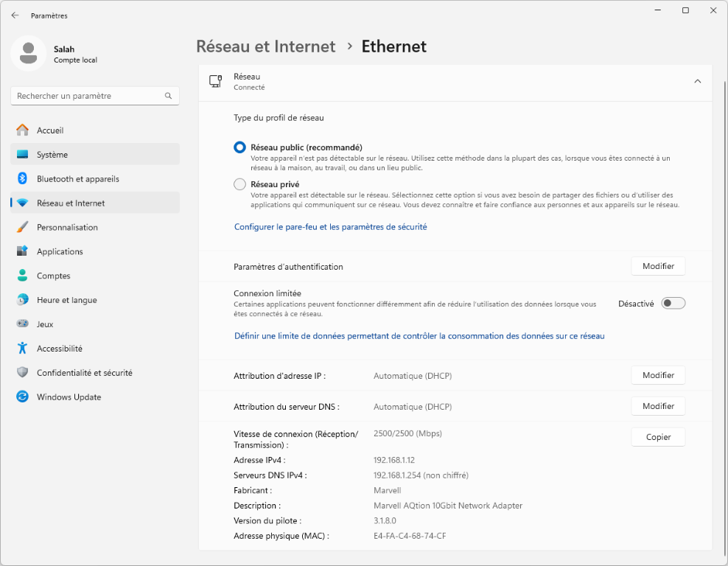Click the Personnalisation paintbrush icon

pyautogui.click(x=22, y=228)
